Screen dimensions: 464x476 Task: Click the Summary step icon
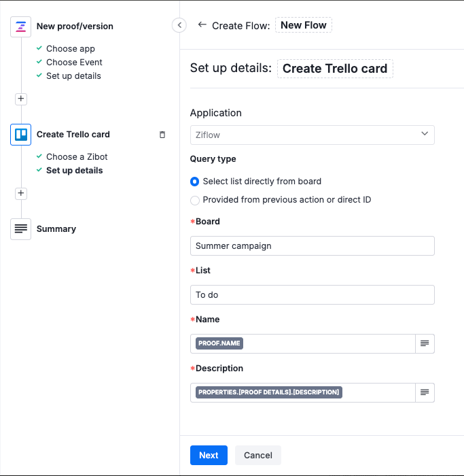(20, 229)
